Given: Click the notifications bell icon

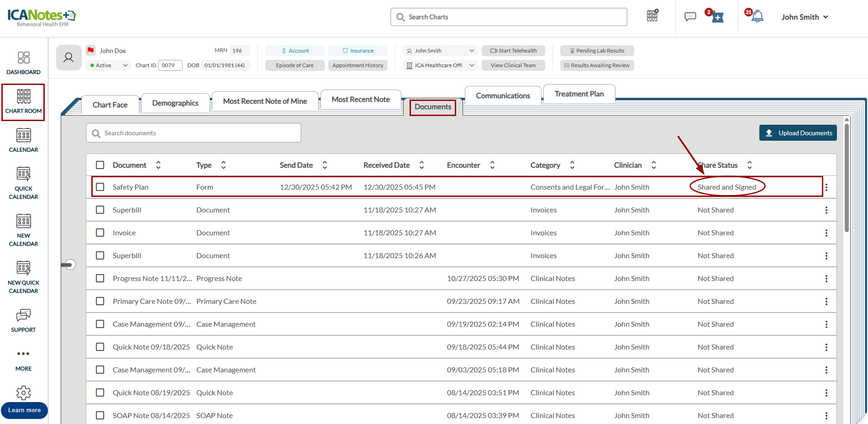Looking at the screenshot, I should pyautogui.click(x=758, y=16).
